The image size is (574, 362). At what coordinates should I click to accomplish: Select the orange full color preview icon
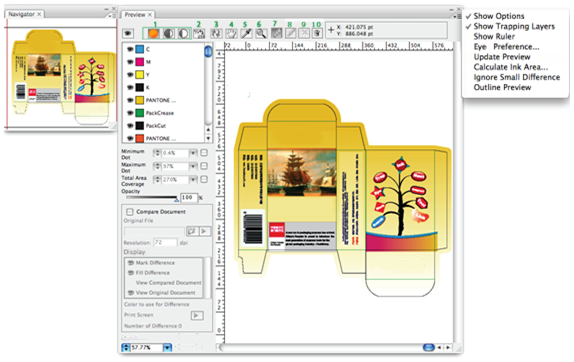pyautogui.click(x=153, y=34)
